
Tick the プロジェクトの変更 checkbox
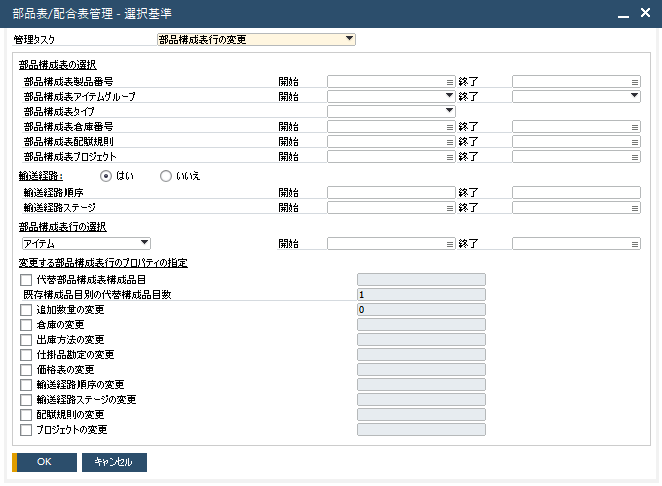[26, 430]
